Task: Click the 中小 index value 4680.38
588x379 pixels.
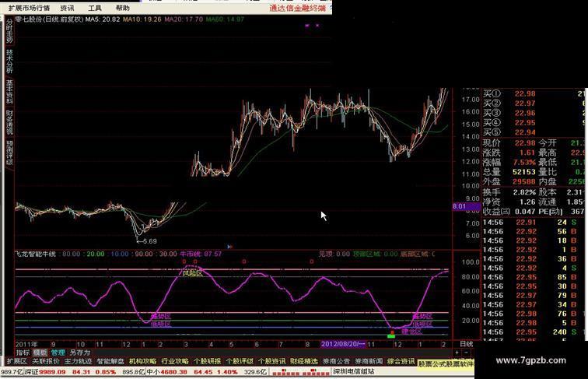Action: [173, 372]
